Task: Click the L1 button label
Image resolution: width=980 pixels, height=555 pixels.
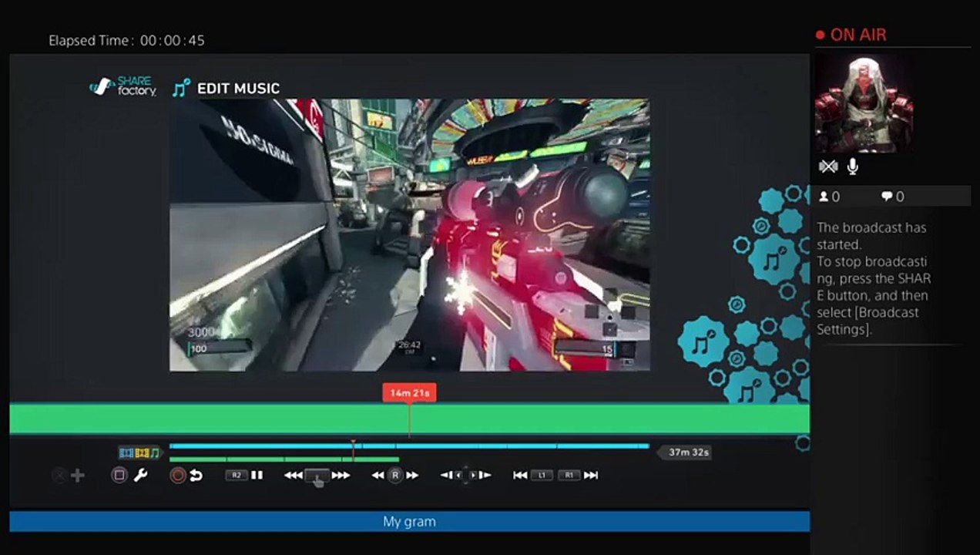Action: [x=542, y=476]
